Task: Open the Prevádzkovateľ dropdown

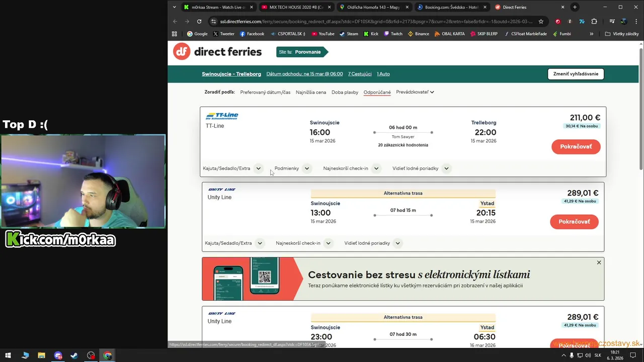Action: pyautogui.click(x=415, y=92)
